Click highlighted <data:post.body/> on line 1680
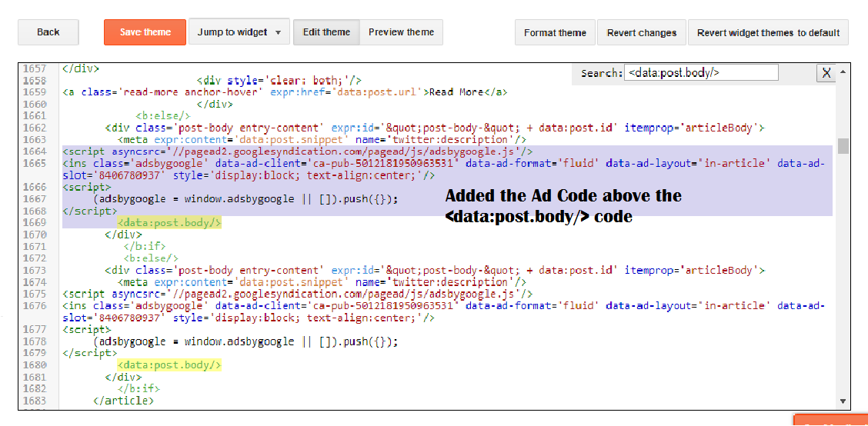The width and height of the screenshot is (868, 426). tap(169, 365)
